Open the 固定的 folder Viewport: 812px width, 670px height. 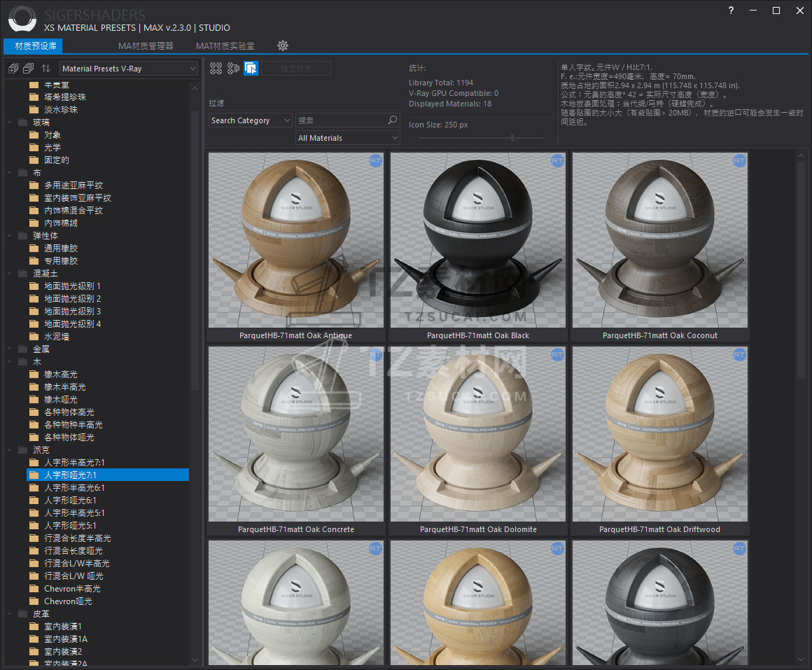click(x=57, y=160)
